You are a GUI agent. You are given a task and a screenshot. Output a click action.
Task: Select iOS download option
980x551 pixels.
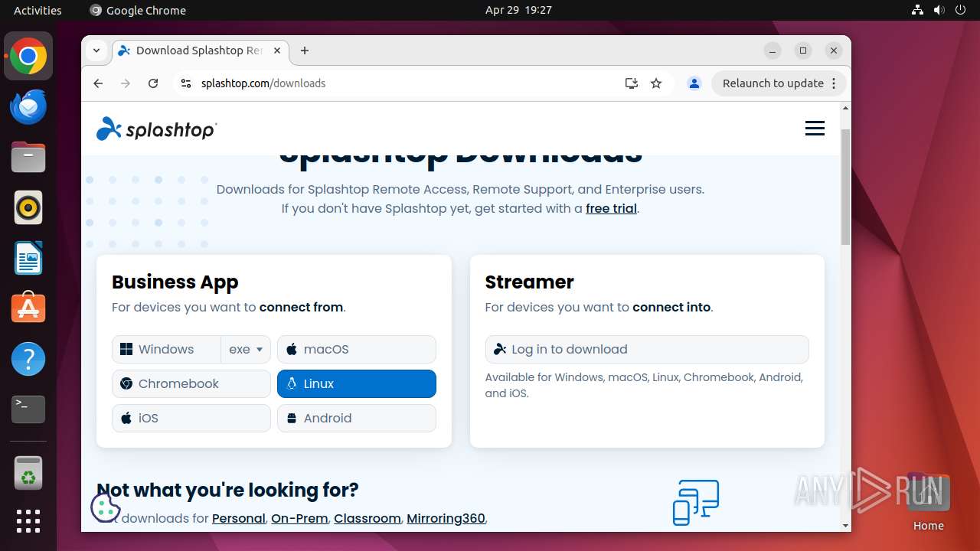click(191, 418)
